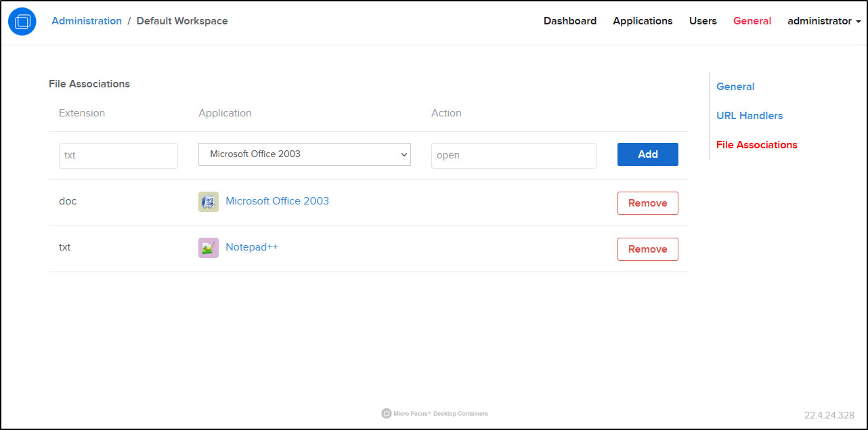Expand the Application dropdown selector
This screenshot has width=868, height=430.
[x=305, y=154]
